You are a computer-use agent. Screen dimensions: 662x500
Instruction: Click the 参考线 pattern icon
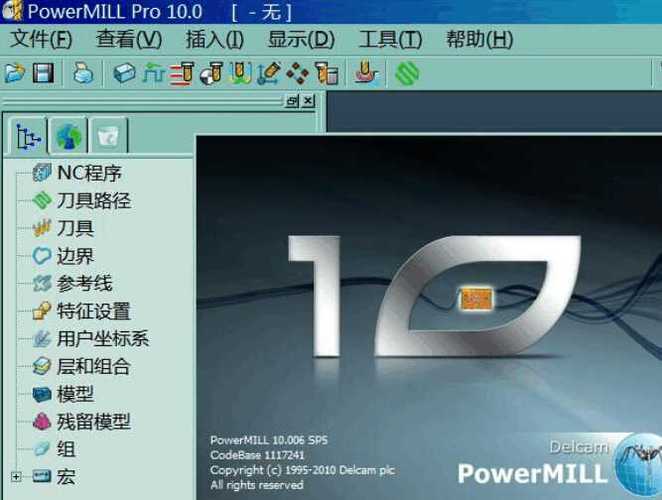(x=42, y=283)
